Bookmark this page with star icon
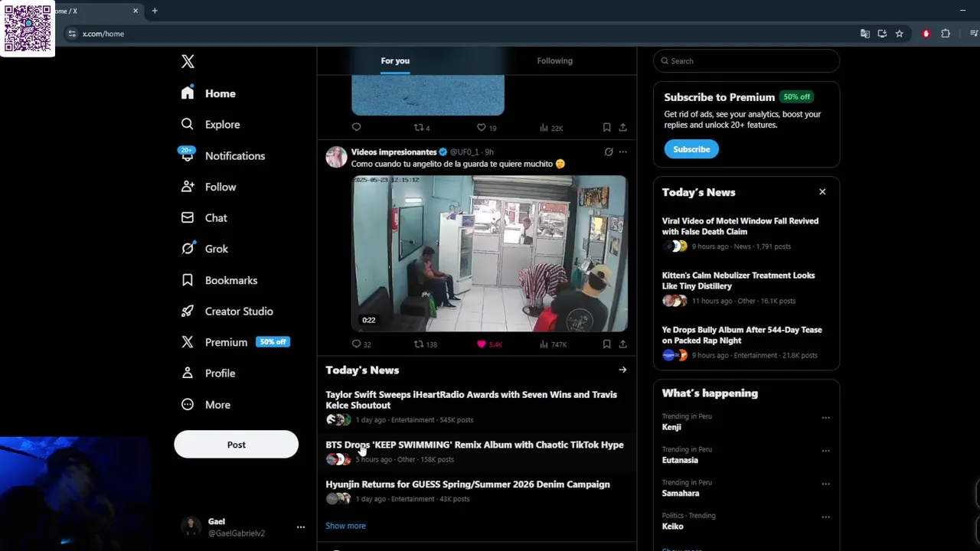Image resolution: width=980 pixels, height=551 pixels. point(900,34)
